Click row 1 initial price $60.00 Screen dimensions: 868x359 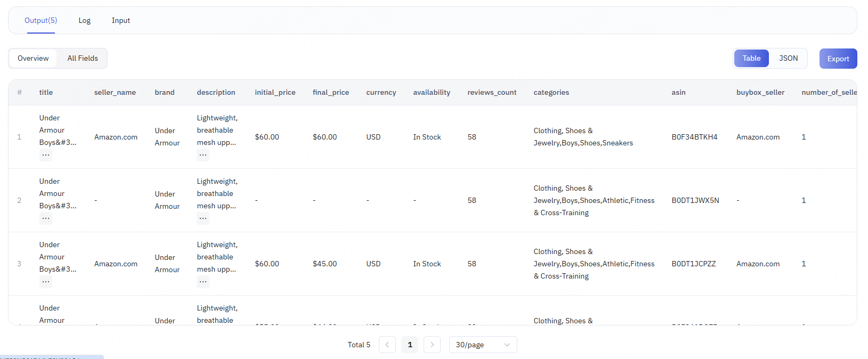pyautogui.click(x=267, y=137)
